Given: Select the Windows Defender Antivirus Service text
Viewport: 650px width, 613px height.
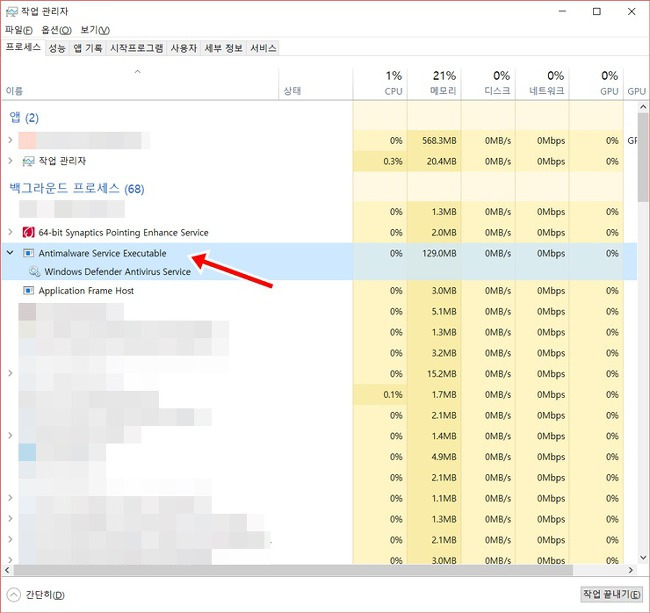Looking at the screenshot, I should pyautogui.click(x=118, y=272).
